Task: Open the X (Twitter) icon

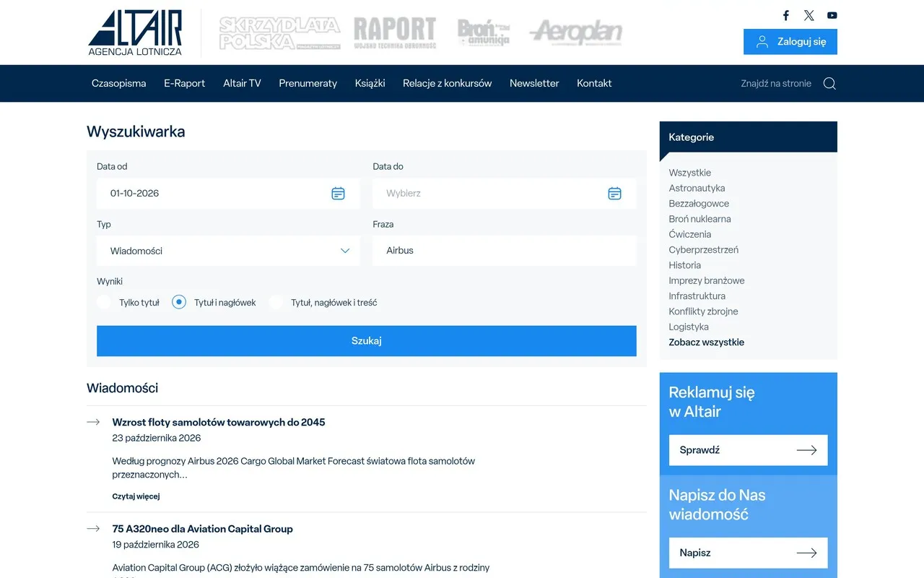Action: (809, 15)
